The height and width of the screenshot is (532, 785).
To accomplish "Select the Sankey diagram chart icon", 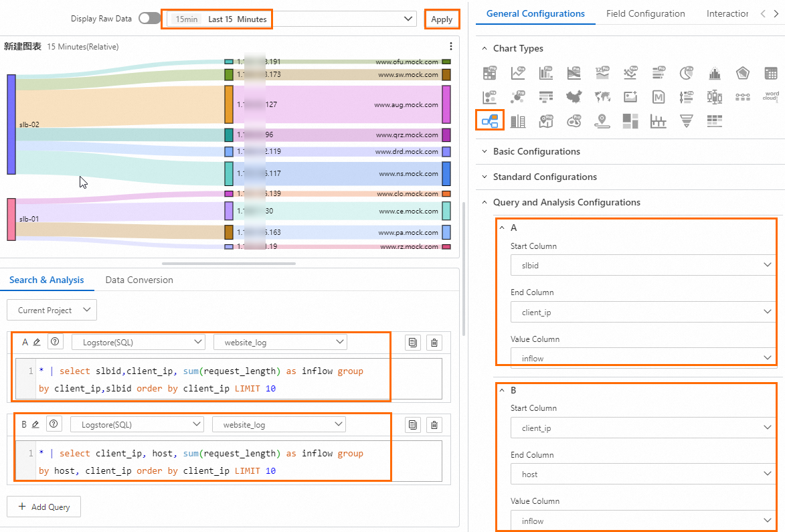I will click(490, 120).
